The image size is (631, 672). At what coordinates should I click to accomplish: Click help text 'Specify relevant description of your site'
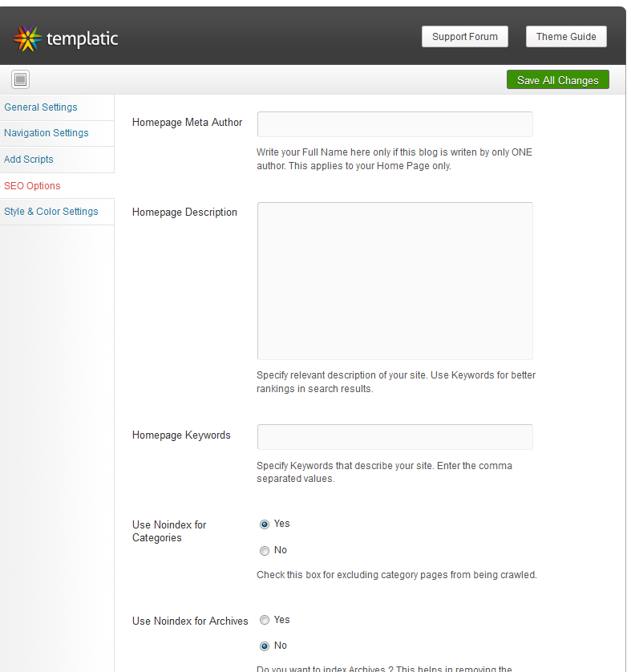[x=396, y=382]
